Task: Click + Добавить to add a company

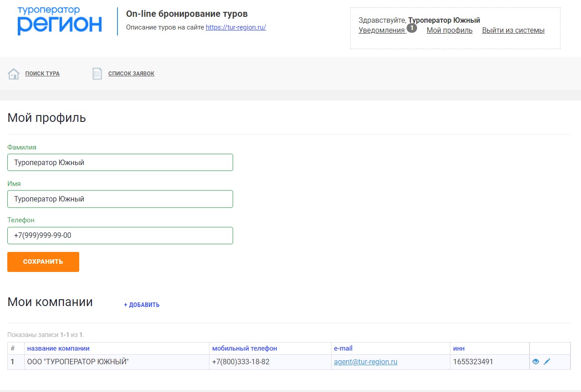Action: tap(142, 305)
